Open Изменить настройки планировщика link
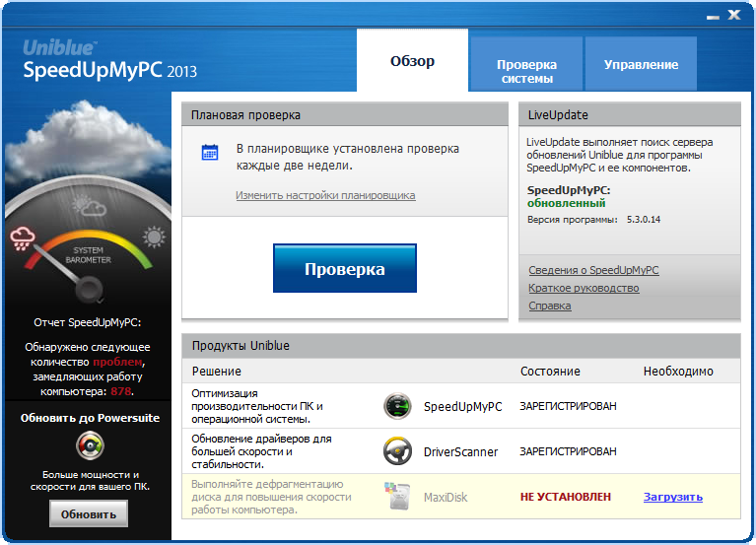 tap(325, 195)
